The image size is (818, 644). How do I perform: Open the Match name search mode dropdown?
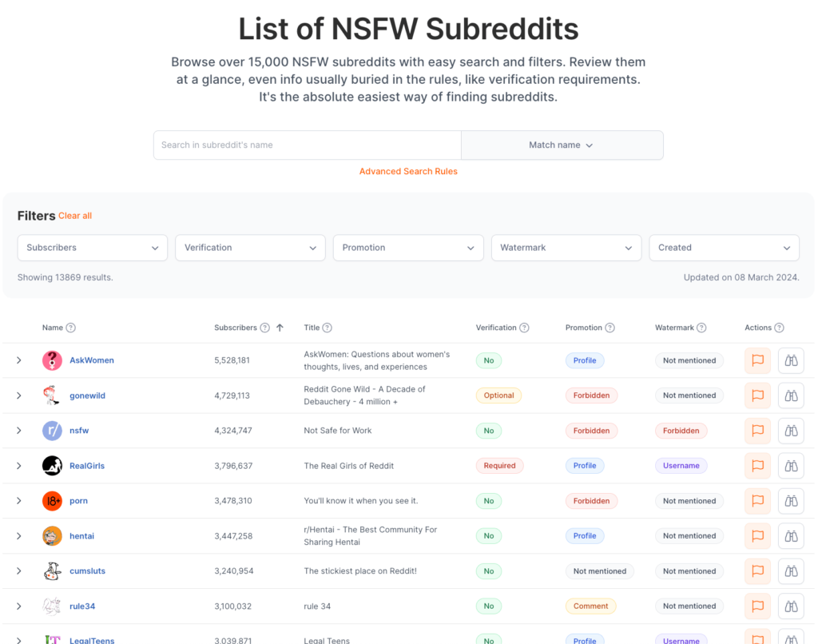(562, 145)
